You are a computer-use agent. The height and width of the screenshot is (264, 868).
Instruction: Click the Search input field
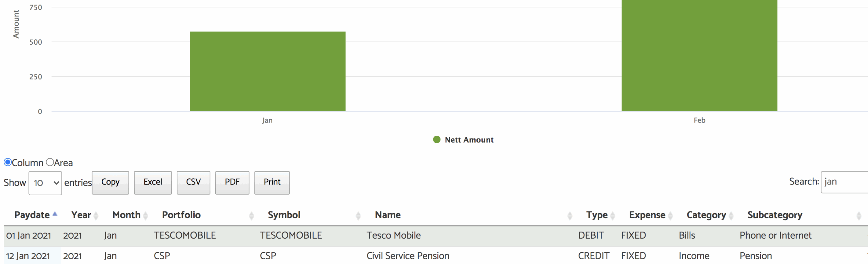click(844, 182)
